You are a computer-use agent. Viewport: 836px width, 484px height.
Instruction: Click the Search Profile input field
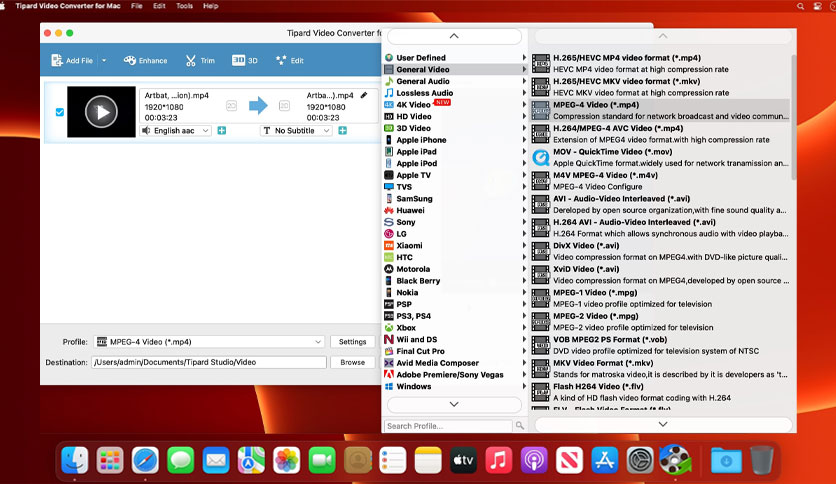coord(448,426)
